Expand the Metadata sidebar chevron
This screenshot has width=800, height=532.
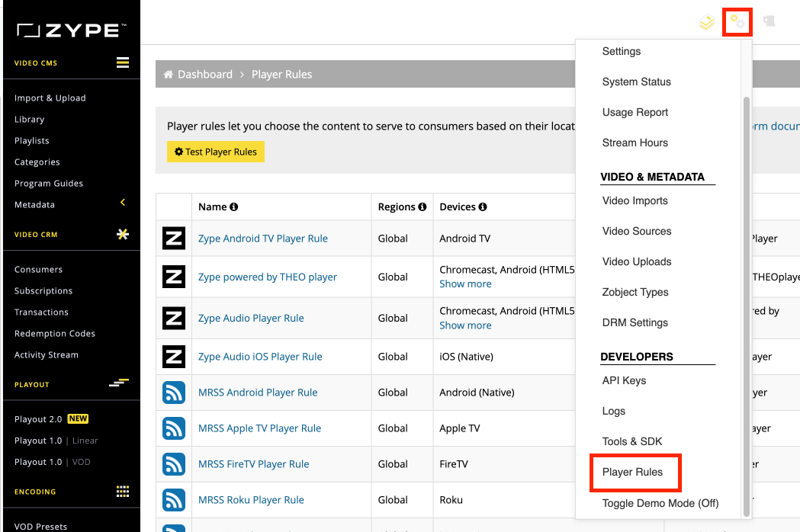123,203
